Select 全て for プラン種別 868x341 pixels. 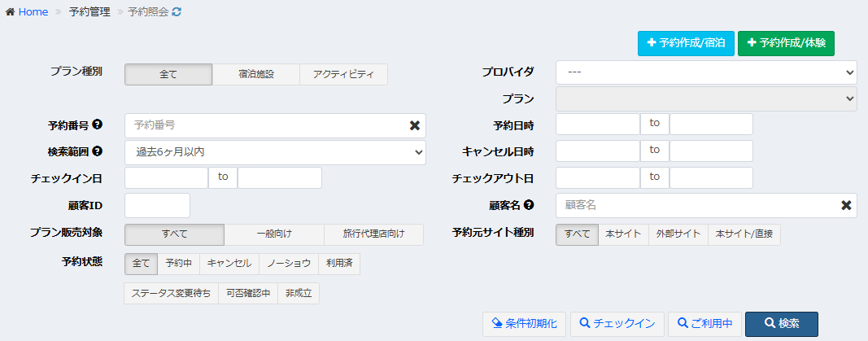pyautogui.click(x=168, y=75)
